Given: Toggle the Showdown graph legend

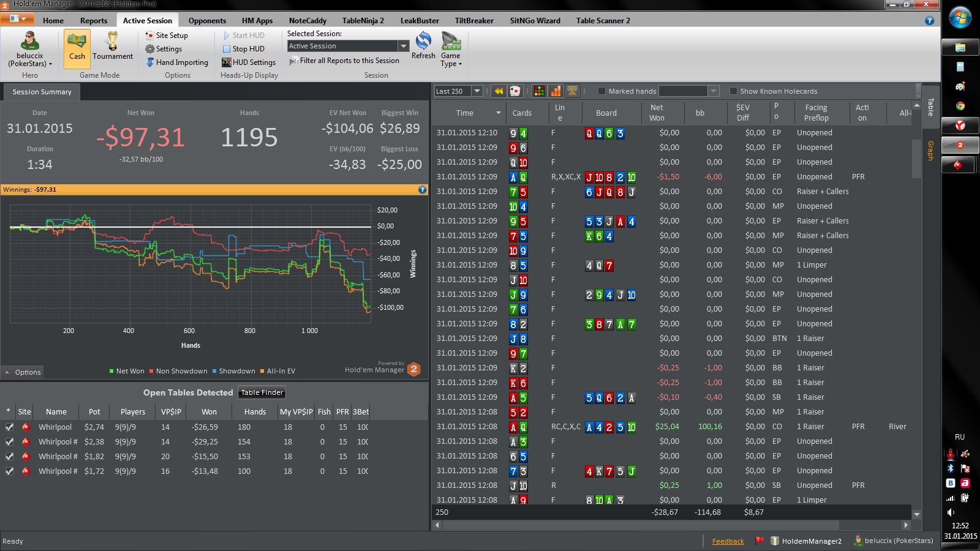Looking at the screenshot, I should pos(233,371).
